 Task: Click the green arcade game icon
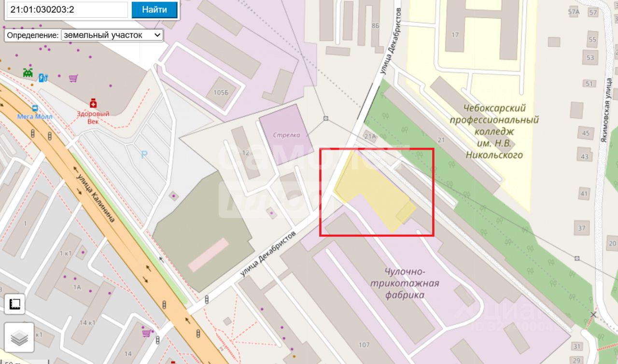(28, 73)
